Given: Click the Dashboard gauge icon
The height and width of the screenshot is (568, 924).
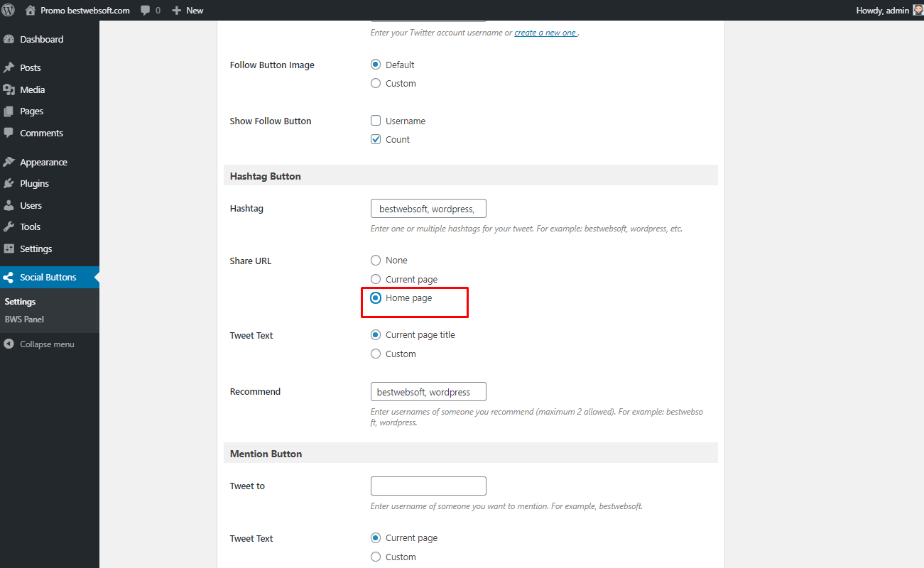Looking at the screenshot, I should pyautogui.click(x=9, y=39).
